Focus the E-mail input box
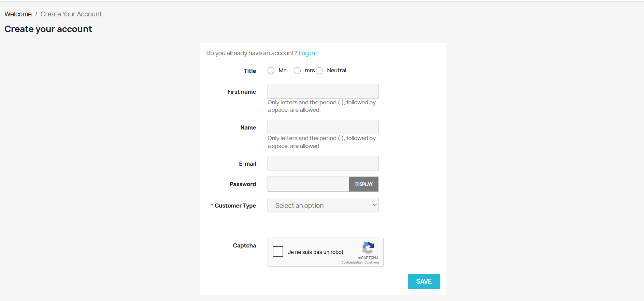Image resolution: width=644 pixels, height=301 pixels. [x=323, y=163]
